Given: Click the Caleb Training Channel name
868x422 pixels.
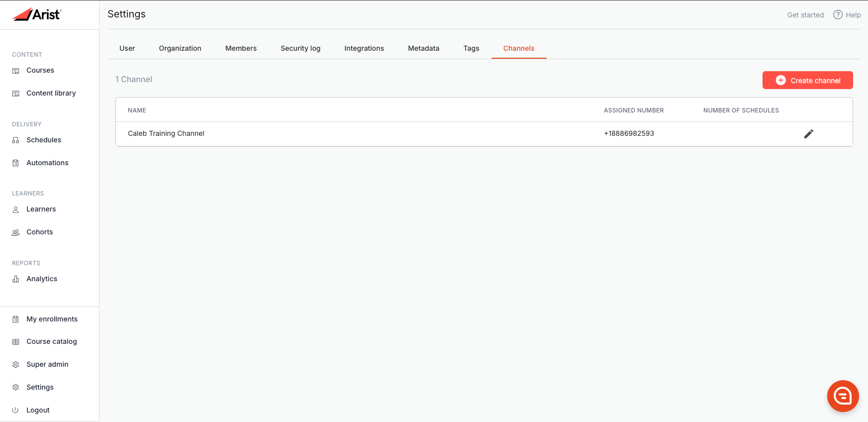Looking at the screenshot, I should click(166, 134).
